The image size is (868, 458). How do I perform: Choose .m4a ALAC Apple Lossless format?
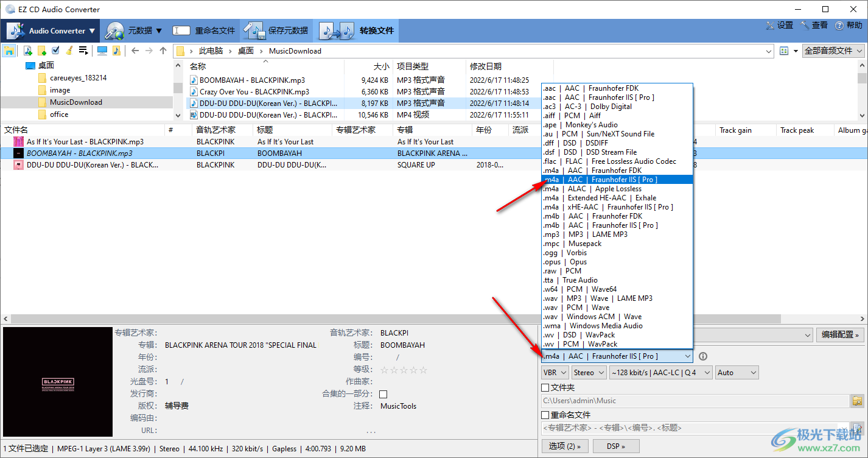(x=617, y=189)
